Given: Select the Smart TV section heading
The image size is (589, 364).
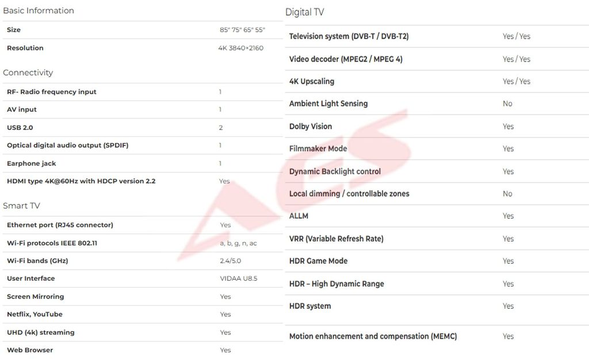Looking at the screenshot, I should coord(21,206).
